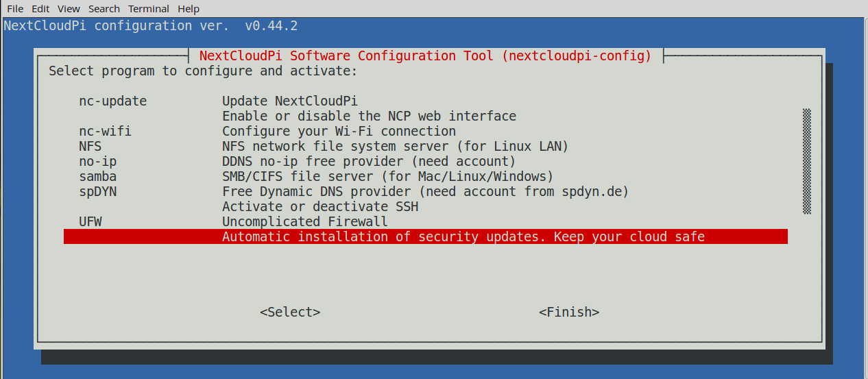
Task: Open the Search menu
Action: (x=104, y=9)
